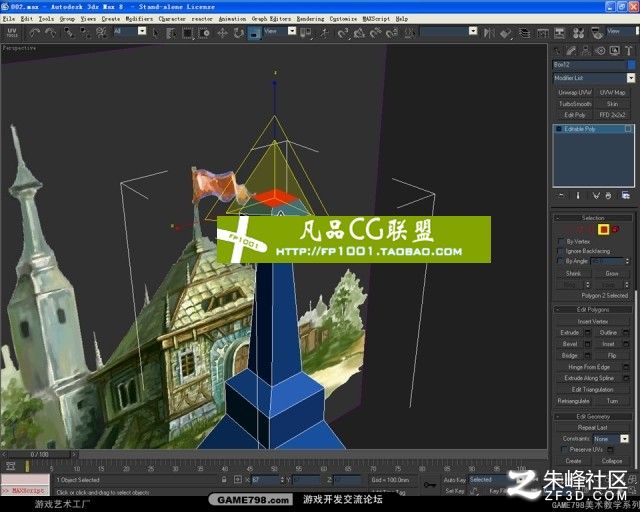Click the TurboSmooth modifier button
The height and width of the screenshot is (512, 640).
pyautogui.click(x=574, y=104)
